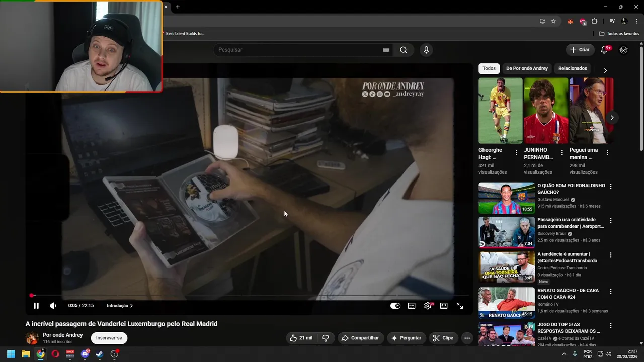This screenshot has height=362, width=644.
Task: Open the RENATO GAÚCHO - DE CARA COM O CARA video
Action: tap(568, 294)
